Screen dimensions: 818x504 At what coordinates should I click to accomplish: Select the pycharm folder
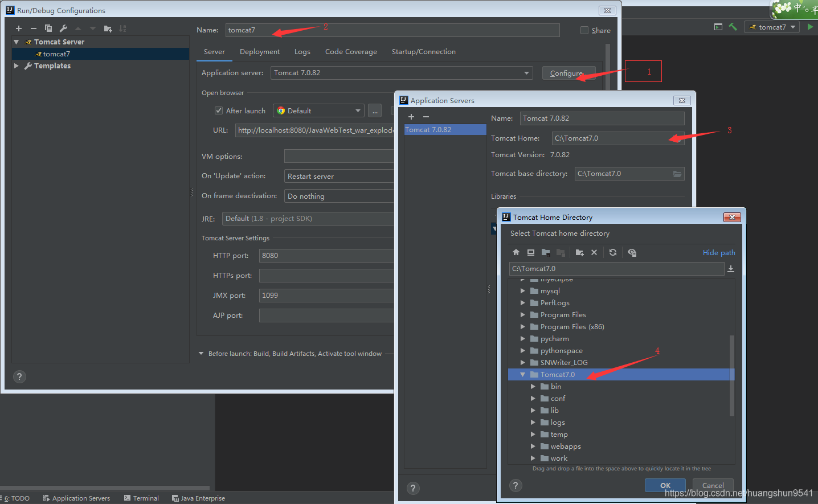tap(554, 339)
